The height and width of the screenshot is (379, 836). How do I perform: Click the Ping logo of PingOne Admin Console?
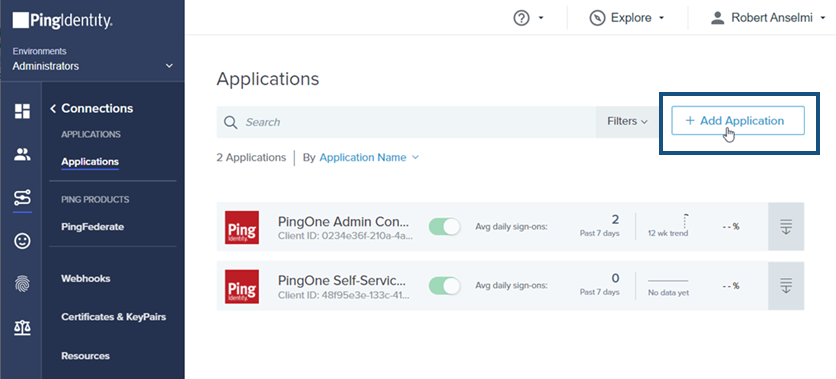coord(242,228)
